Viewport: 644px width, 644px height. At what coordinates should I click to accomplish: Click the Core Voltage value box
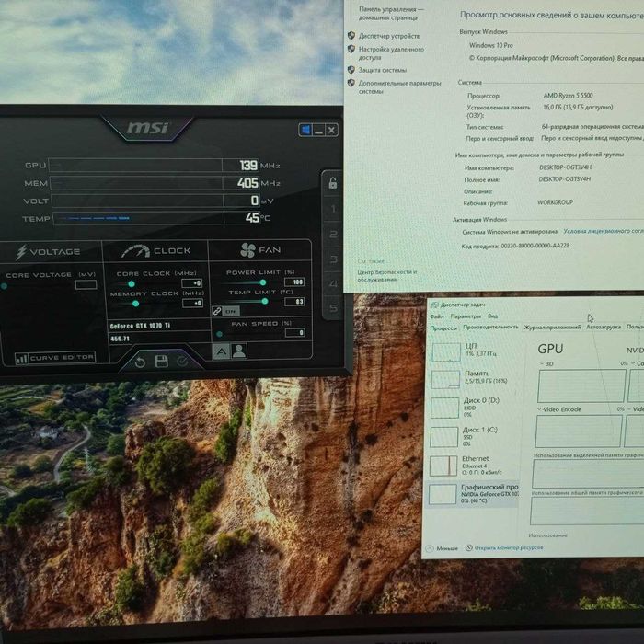point(86,284)
